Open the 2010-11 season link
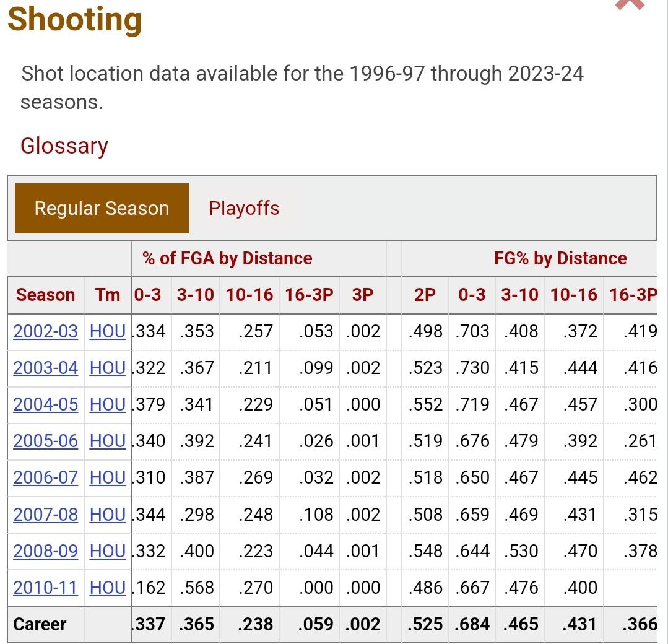 point(46,588)
